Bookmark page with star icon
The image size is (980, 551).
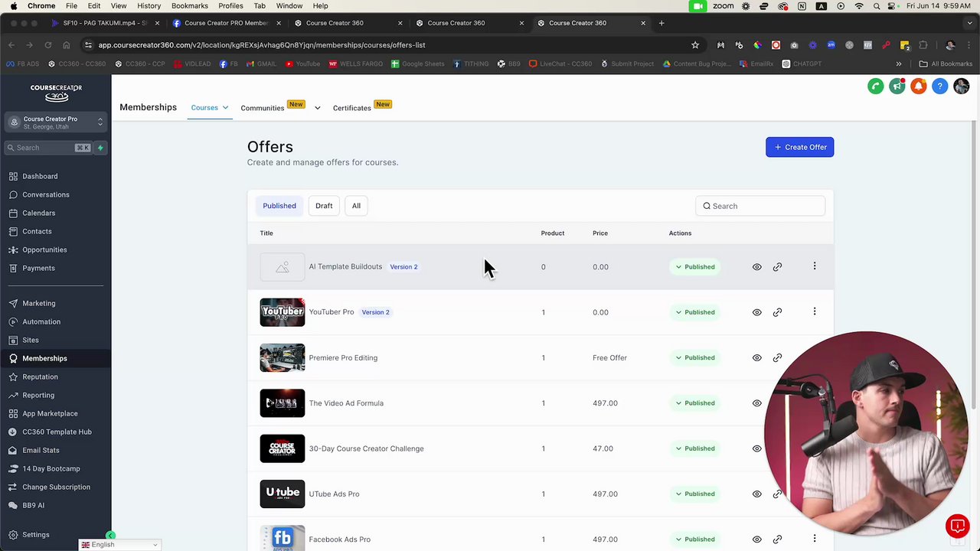(x=695, y=45)
